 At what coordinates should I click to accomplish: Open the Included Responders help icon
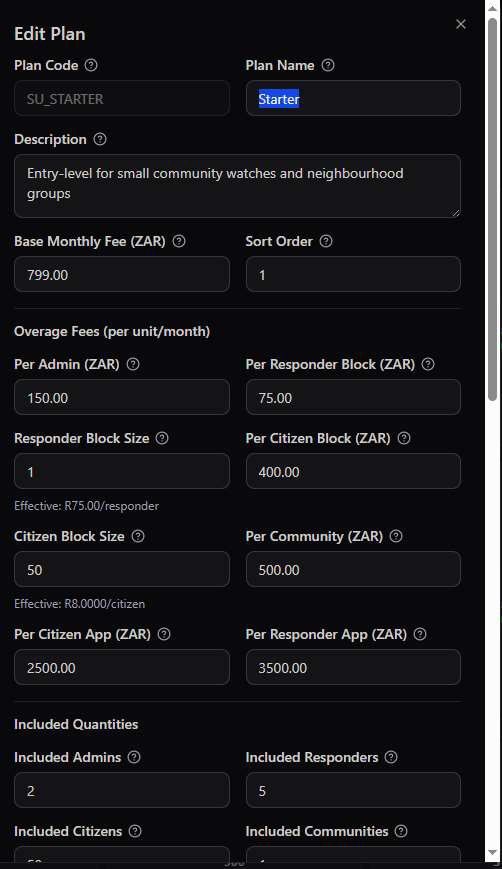(391, 757)
